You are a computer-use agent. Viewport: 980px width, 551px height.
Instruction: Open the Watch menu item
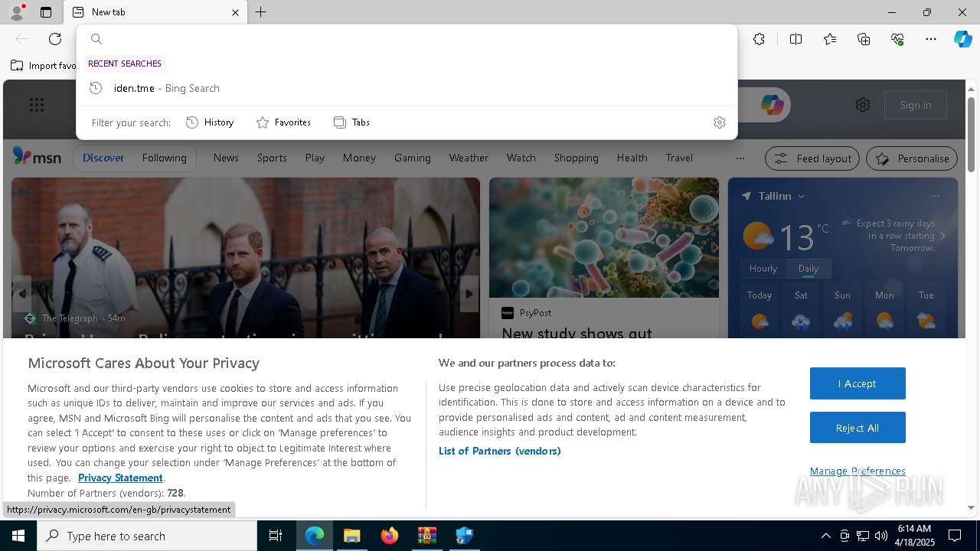click(x=521, y=158)
